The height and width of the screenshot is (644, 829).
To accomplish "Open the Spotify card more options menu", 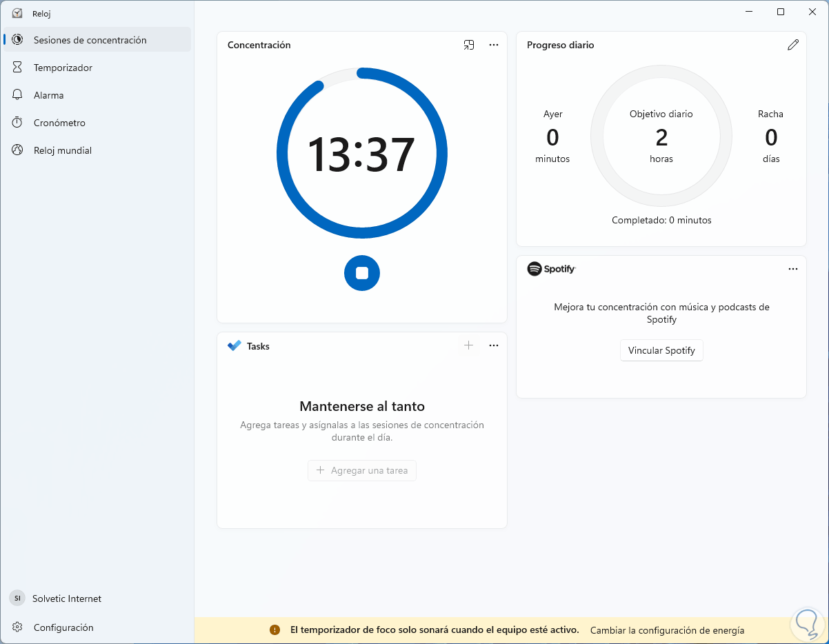I will pos(793,269).
